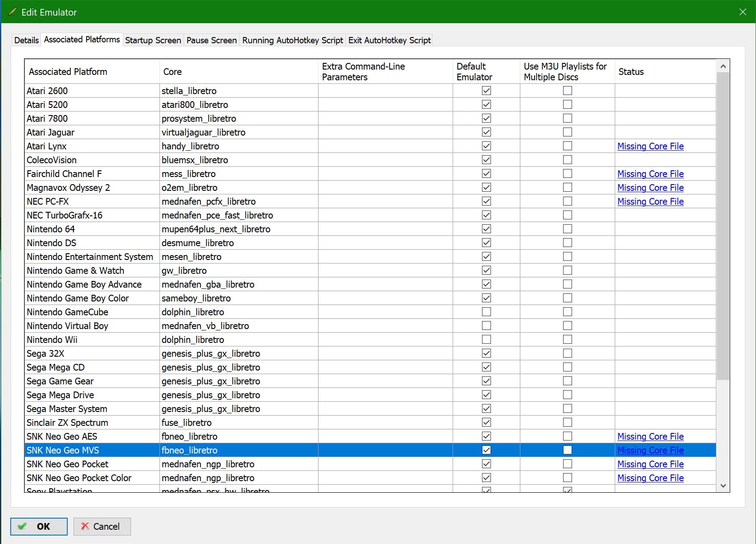Check Default Emulator for Nintendo Wii

click(486, 339)
